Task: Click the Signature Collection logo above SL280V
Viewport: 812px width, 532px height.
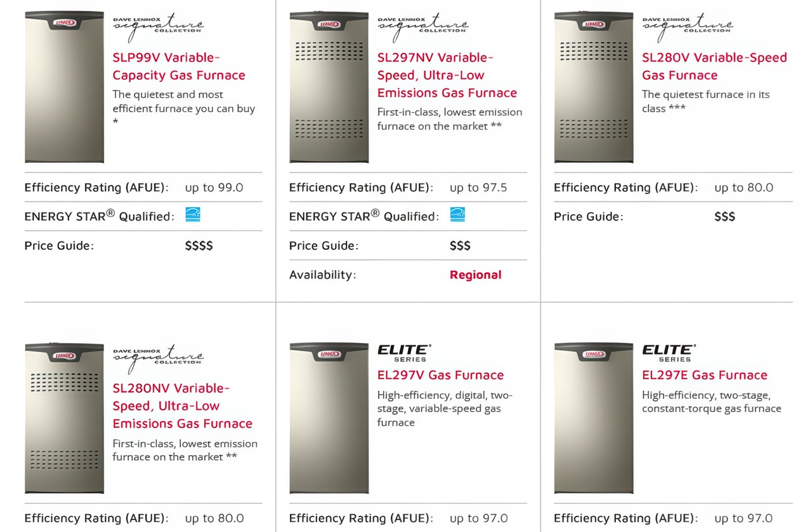Action: pyautogui.click(x=687, y=27)
